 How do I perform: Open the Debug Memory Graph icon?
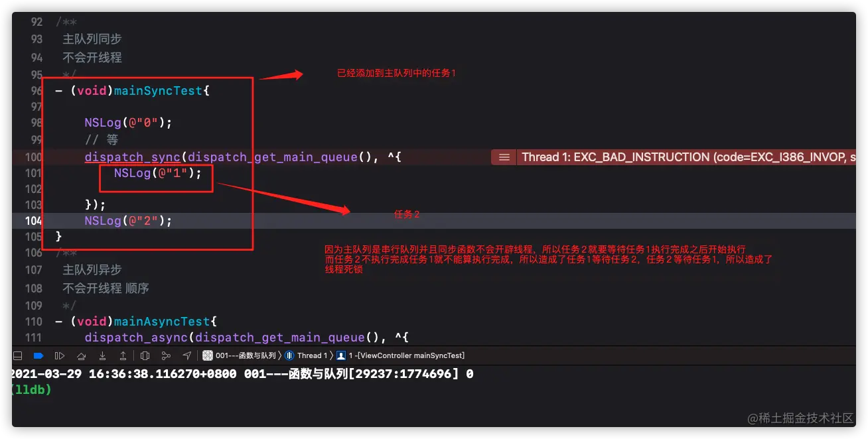(x=166, y=355)
